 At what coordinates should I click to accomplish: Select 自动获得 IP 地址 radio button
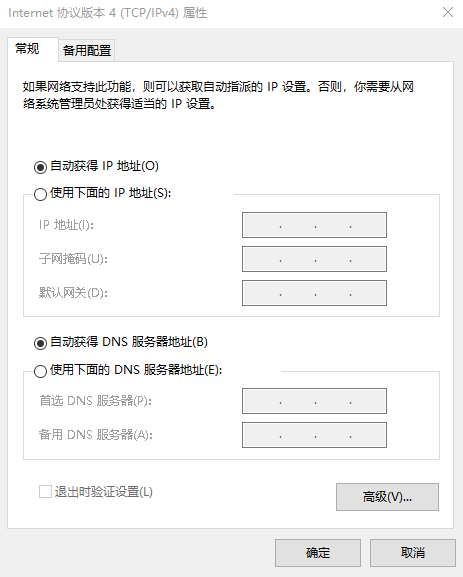(40, 167)
